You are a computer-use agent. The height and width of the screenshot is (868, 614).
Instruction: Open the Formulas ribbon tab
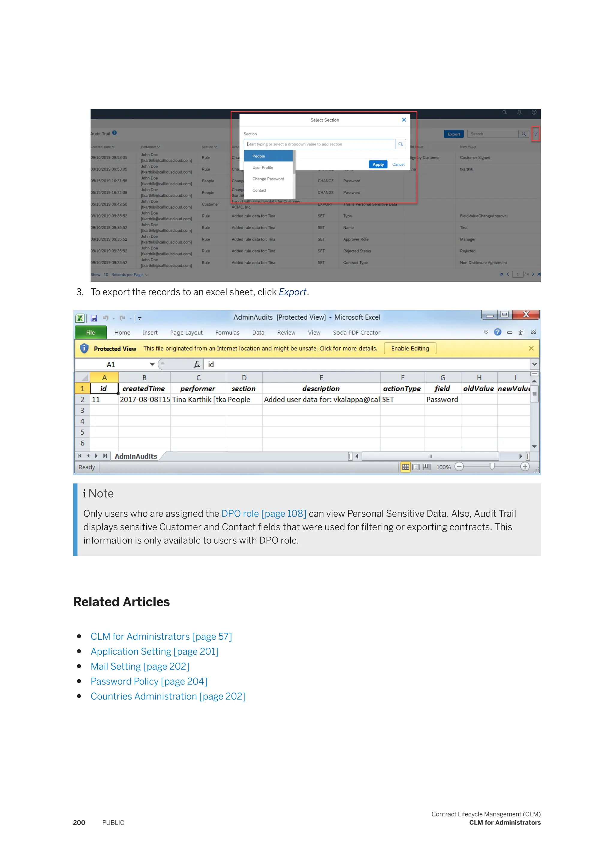click(x=227, y=333)
